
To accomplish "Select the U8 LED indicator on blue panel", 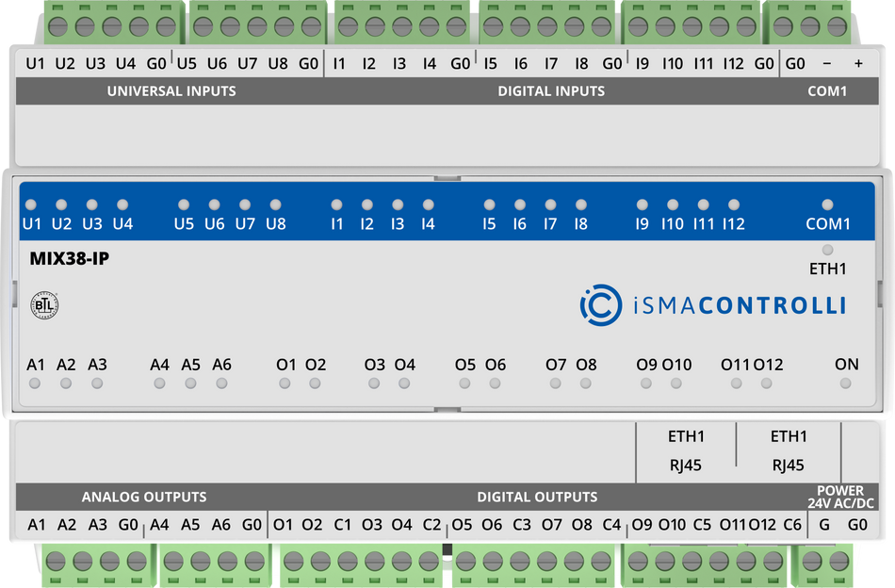I will coord(276,204).
